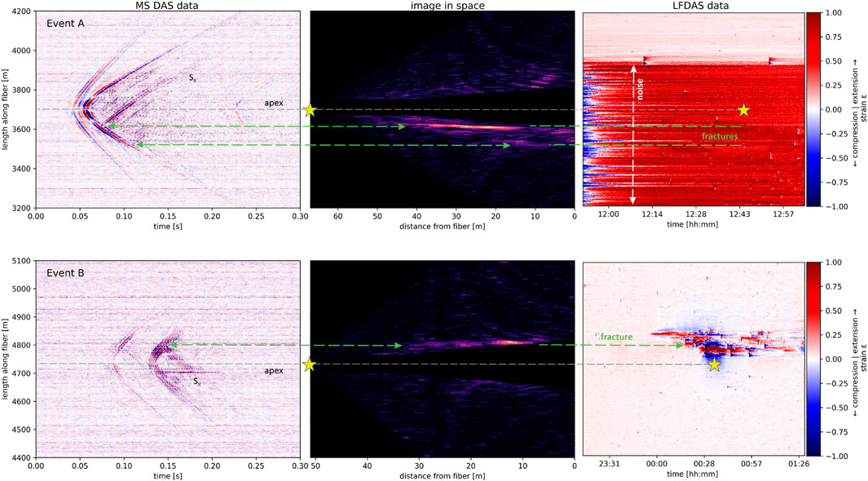Click the 'Event A' panel label
Image resolution: width=868 pixels, height=481 pixels.
(65, 24)
